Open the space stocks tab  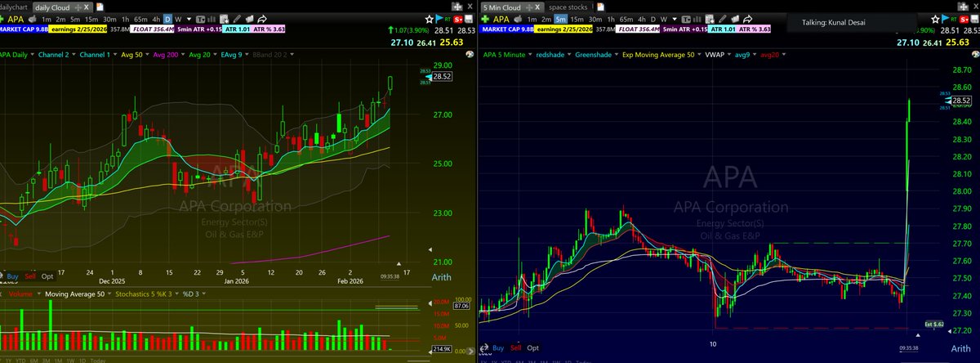click(568, 7)
